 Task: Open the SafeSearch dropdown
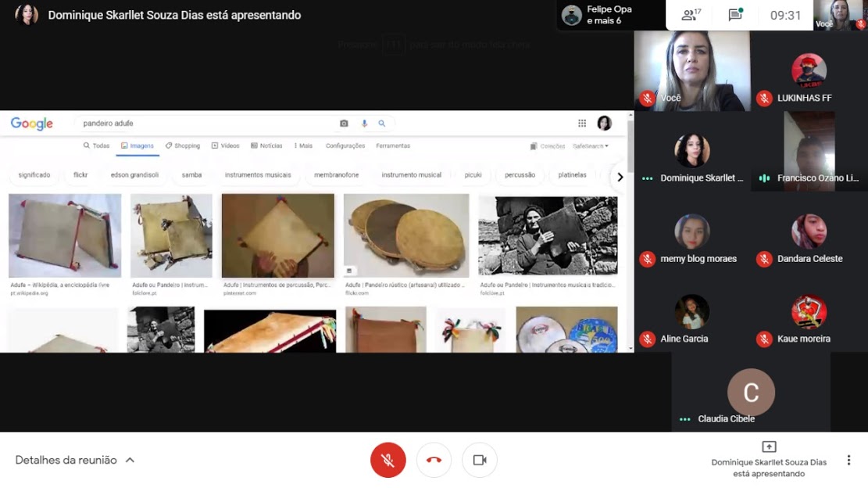click(591, 146)
